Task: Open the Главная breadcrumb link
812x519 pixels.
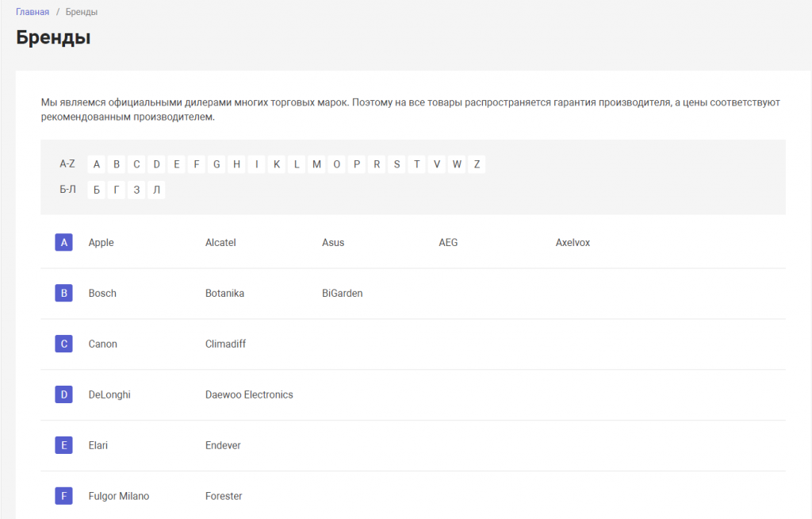Action: tap(32, 12)
